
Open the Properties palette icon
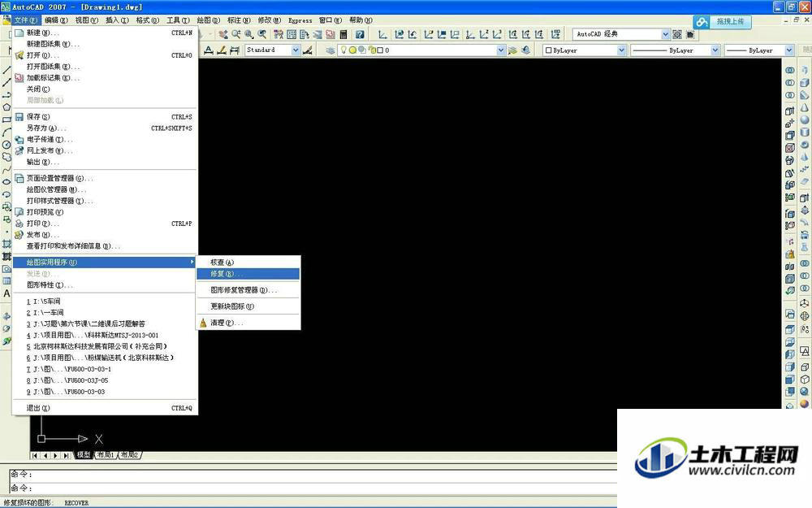point(278,34)
